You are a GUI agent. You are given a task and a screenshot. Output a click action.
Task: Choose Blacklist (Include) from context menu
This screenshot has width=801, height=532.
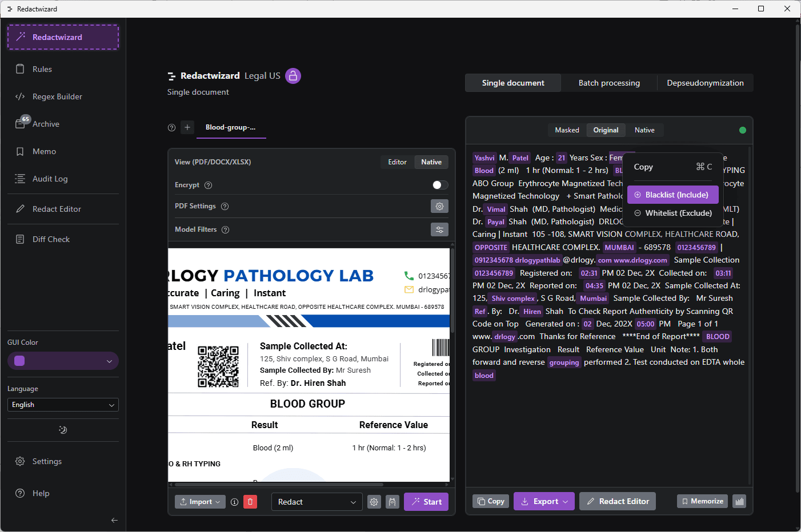click(673, 195)
